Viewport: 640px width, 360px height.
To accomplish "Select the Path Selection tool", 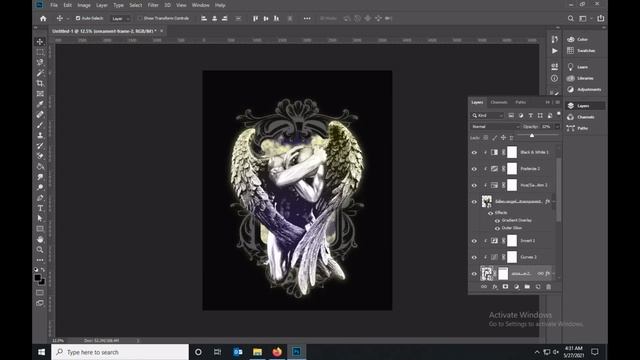I will pyautogui.click(x=40, y=218).
